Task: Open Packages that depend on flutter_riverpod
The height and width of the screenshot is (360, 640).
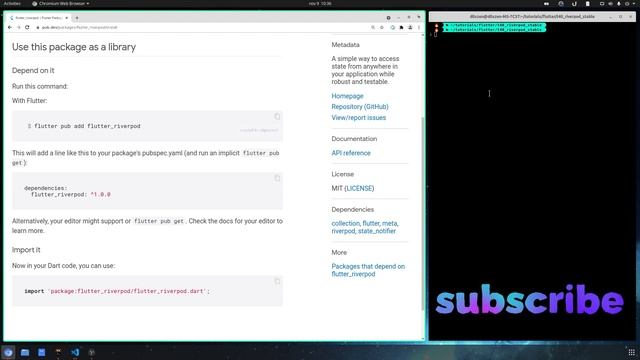Action: pos(368,270)
